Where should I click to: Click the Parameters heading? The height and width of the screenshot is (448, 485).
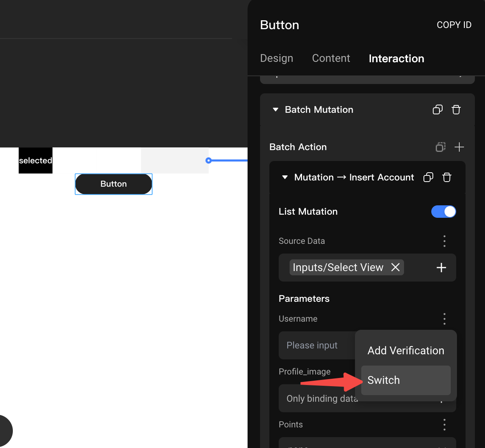(304, 299)
